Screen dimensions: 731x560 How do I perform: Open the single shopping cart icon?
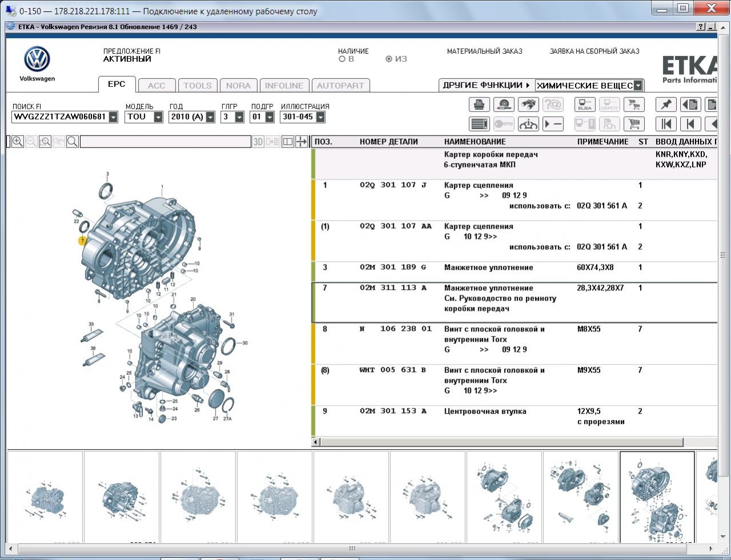click(x=633, y=123)
